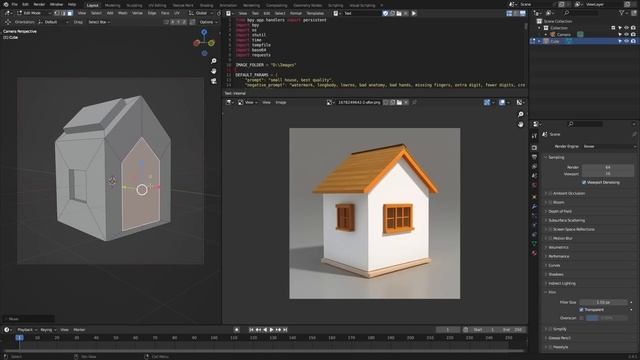The height and width of the screenshot is (360, 640).
Task: Collapse the Sampling panel
Action: point(556,158)
